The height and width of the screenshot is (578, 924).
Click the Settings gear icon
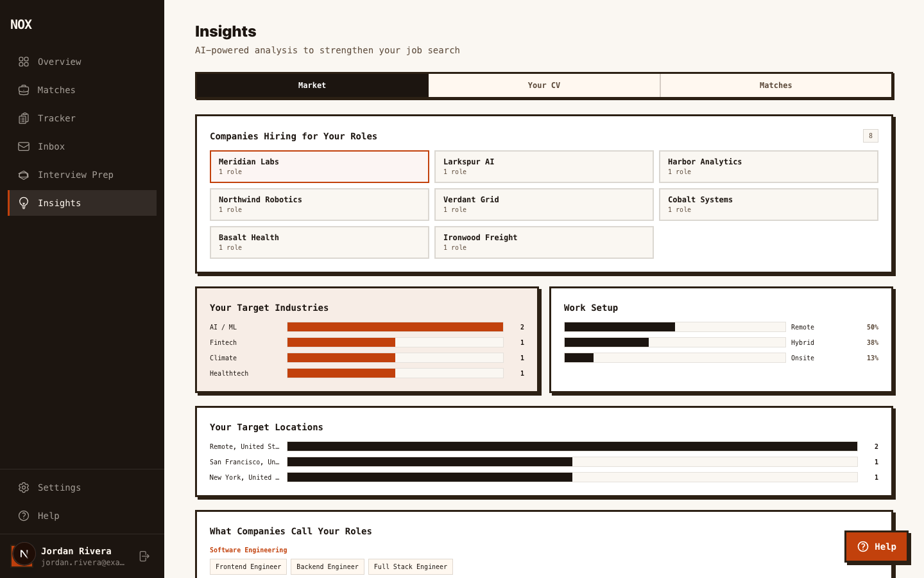tap(24, 487)
